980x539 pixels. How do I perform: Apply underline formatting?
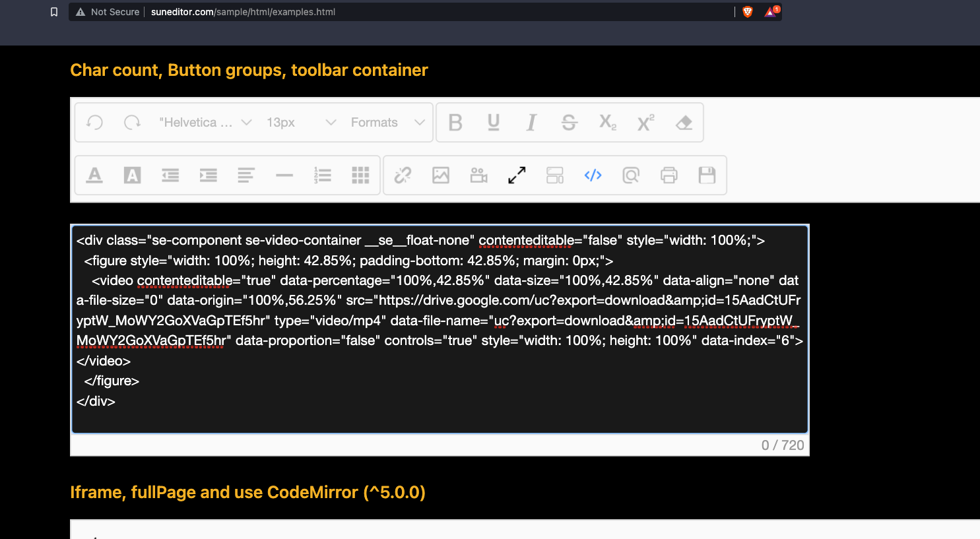point(493,122)
